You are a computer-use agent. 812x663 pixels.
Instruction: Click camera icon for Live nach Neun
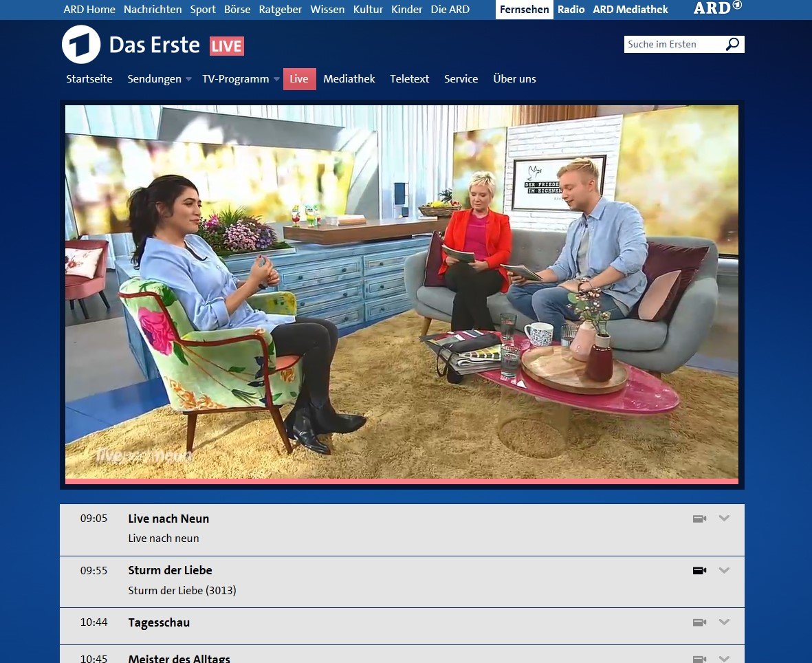(x=699, y=519)
